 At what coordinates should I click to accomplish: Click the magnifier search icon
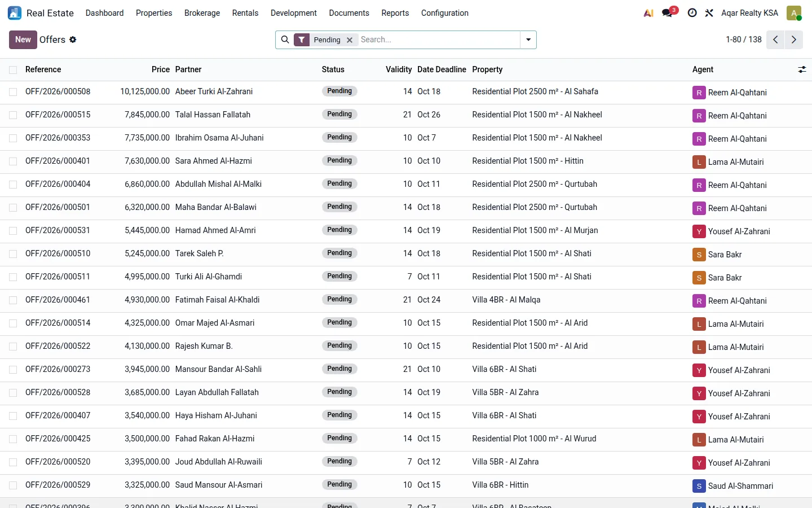(x=285, y=40)
